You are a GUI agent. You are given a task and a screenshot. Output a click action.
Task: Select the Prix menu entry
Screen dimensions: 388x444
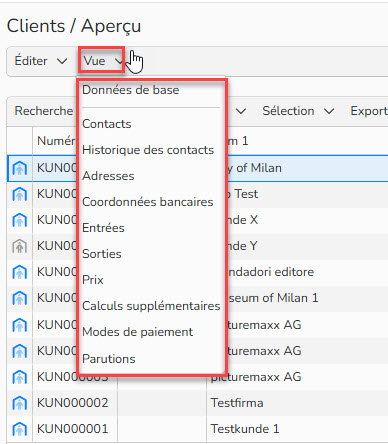[93, 280]
